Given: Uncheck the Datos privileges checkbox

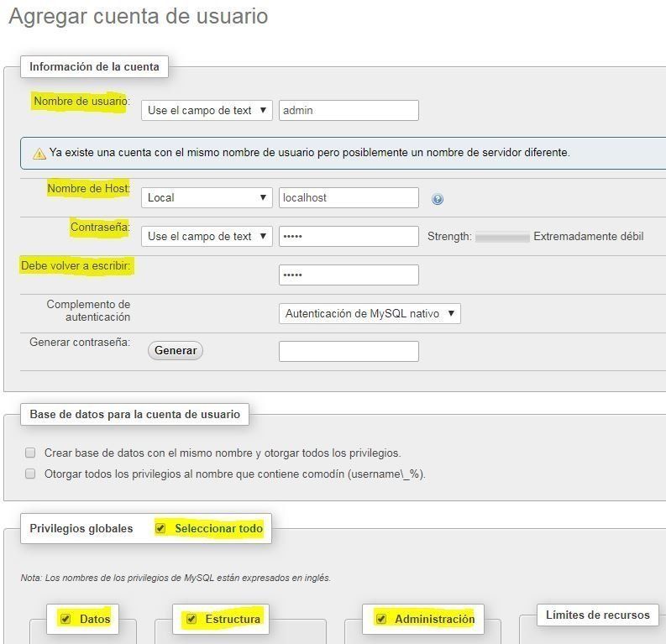Looking at the screenshot, I should (66, 619).
